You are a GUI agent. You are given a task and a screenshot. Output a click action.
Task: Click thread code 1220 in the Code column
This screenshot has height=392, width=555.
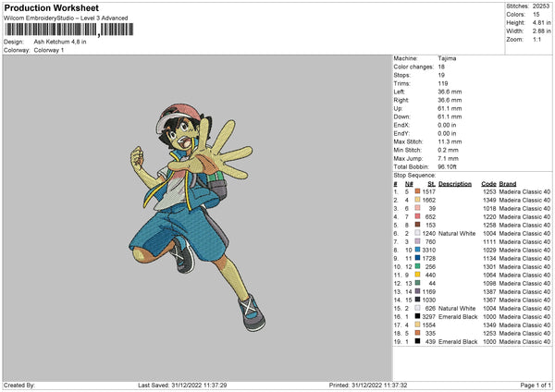pos(489,216)
